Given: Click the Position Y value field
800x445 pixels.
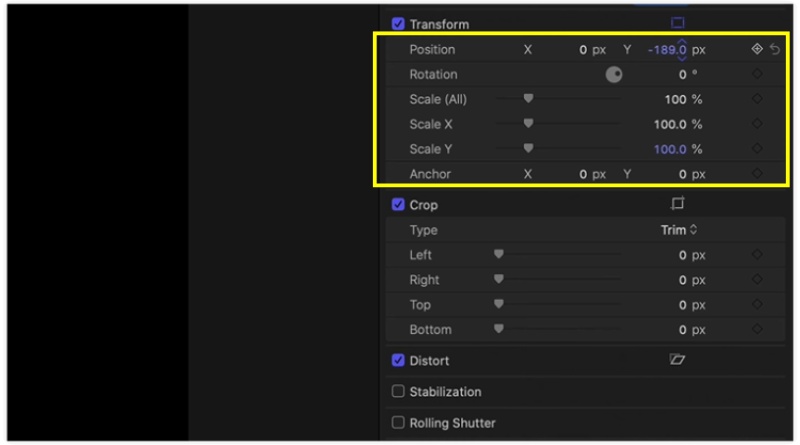Looking at the screenshot, I should click(x=666, y=49).
